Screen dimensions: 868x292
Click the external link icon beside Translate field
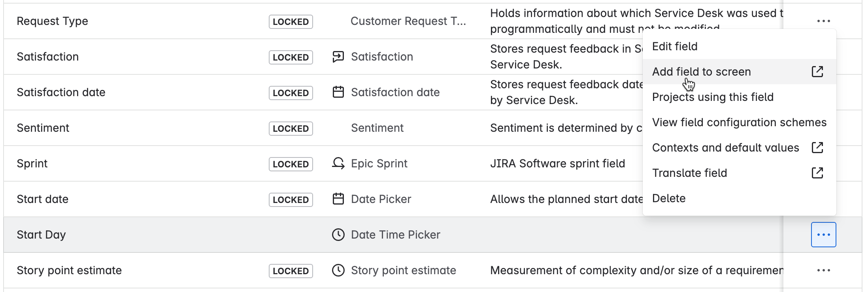coord(817,173)
